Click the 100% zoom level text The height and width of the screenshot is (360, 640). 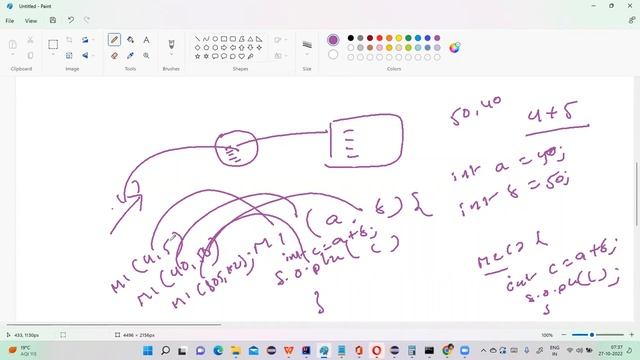point(547,335)
